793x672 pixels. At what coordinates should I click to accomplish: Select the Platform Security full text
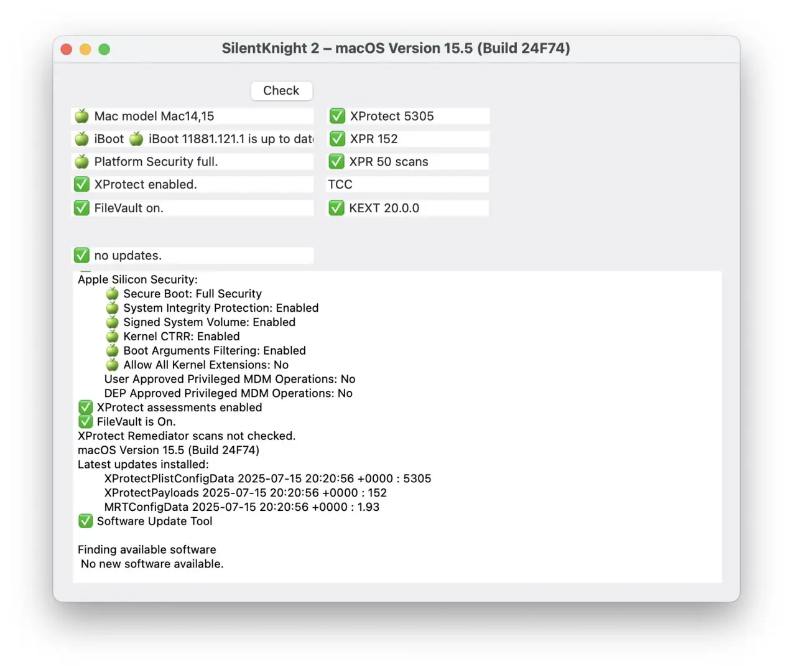point(156,162)
